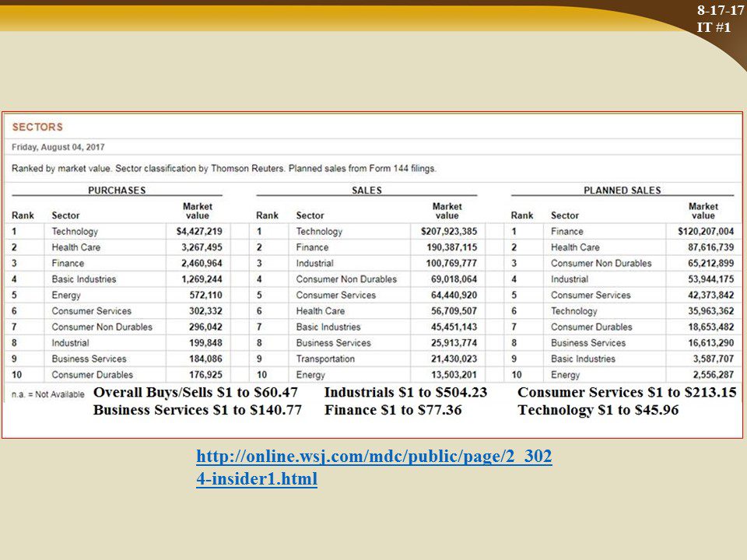Click 'Business Services' in the Sales table
The image size is (747, 560).
pyautogui.click(x=334, y=343)
